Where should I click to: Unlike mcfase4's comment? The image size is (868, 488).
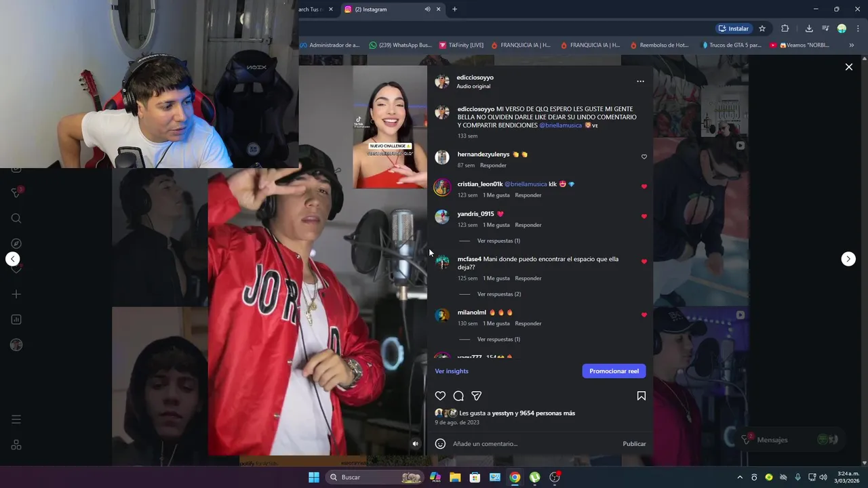(x=644, y=262)
